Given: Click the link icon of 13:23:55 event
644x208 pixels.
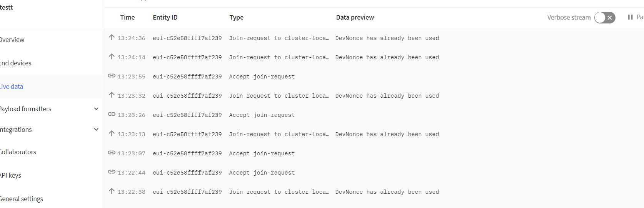Looking at the screenshot, I should pos(112,76).
